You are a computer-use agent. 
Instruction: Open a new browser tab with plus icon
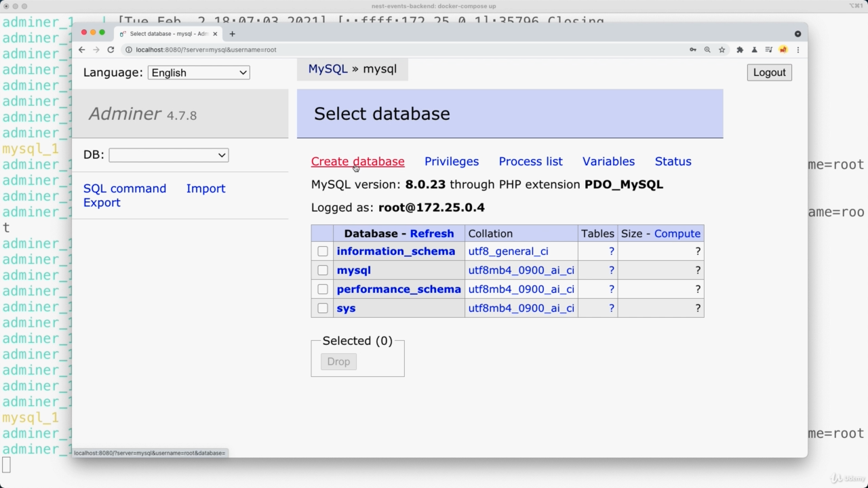pos(232,33)
